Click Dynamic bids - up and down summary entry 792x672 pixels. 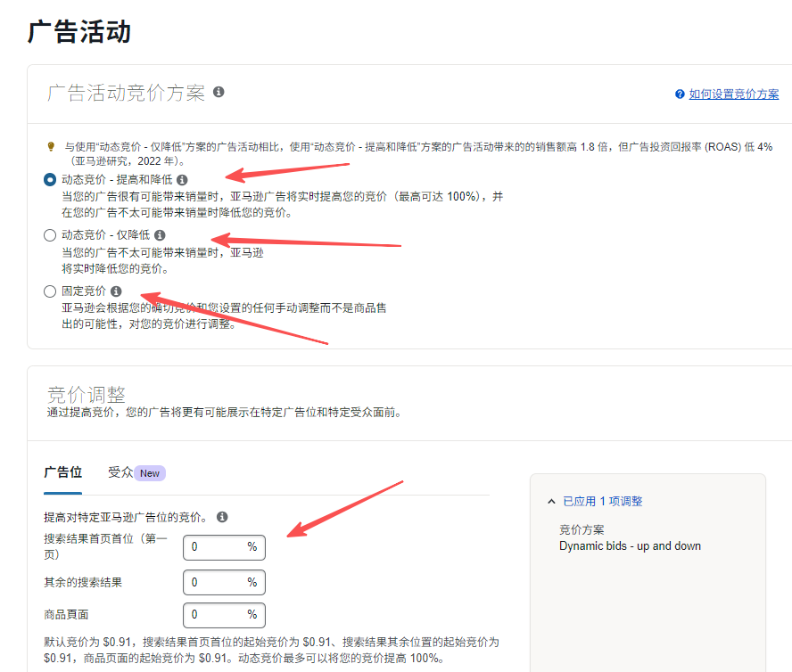[x=630, y=545]
